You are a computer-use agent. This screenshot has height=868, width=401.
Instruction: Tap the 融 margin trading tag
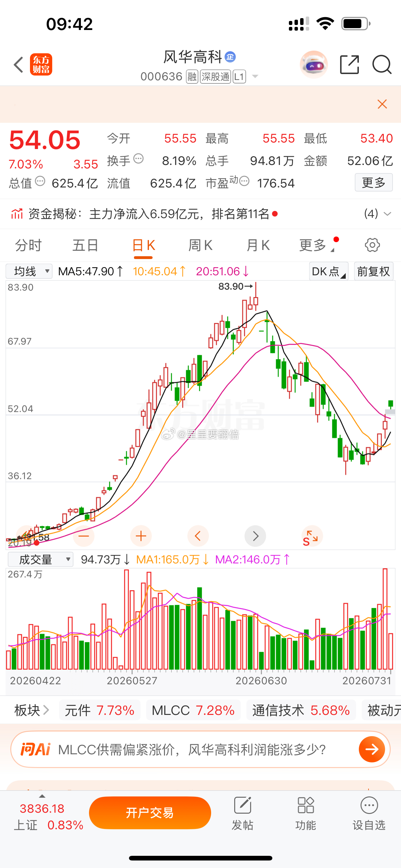(x=192, y=77)
